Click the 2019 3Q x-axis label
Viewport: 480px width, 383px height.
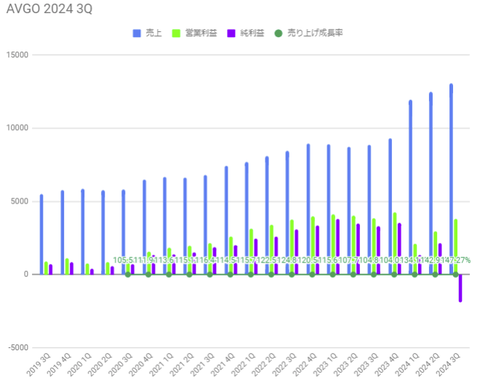39,365
